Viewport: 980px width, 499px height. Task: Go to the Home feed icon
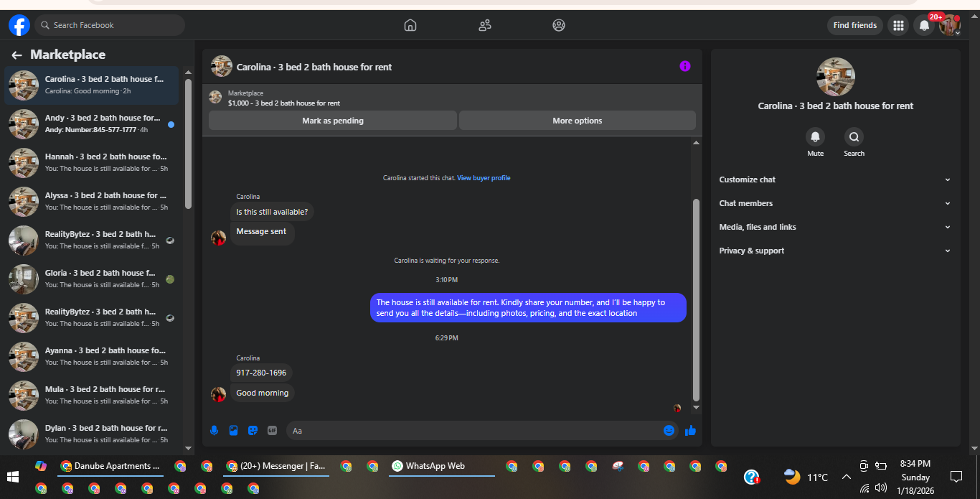(410, 25)
